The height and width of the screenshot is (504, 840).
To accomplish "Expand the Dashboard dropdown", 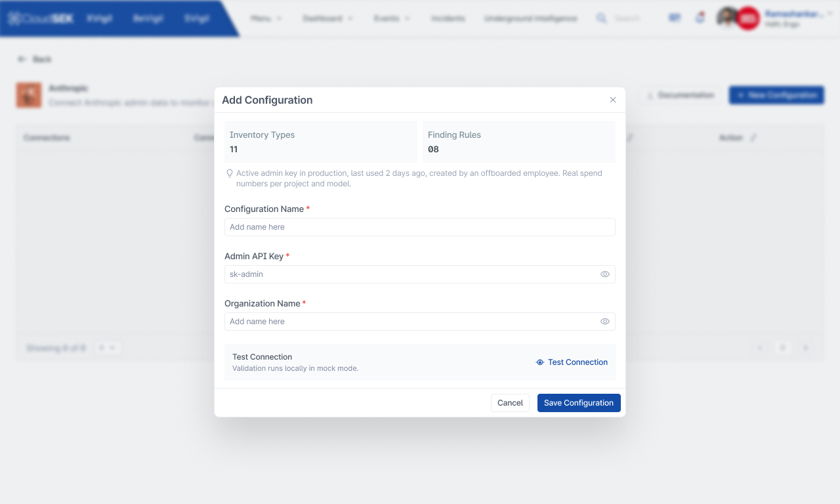I will [327, 18].
